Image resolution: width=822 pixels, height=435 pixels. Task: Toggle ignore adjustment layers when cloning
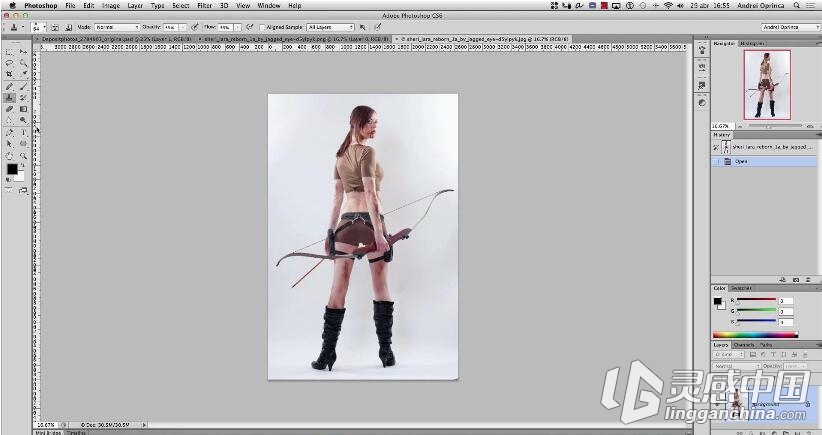click(362, 27)
